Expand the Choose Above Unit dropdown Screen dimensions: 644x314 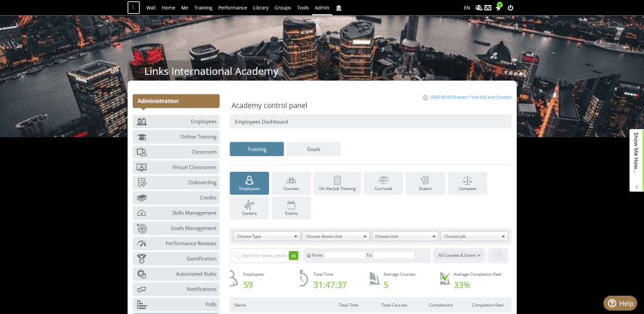click(335, 237)
